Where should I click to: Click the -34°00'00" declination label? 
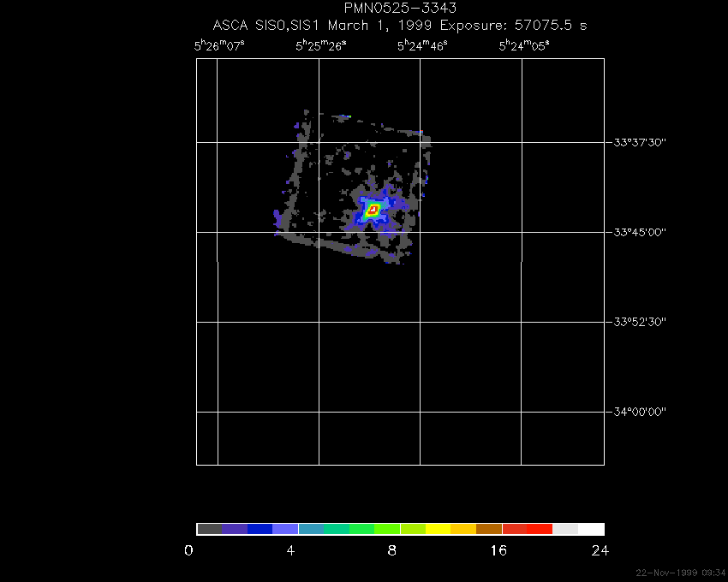(637, 412)
